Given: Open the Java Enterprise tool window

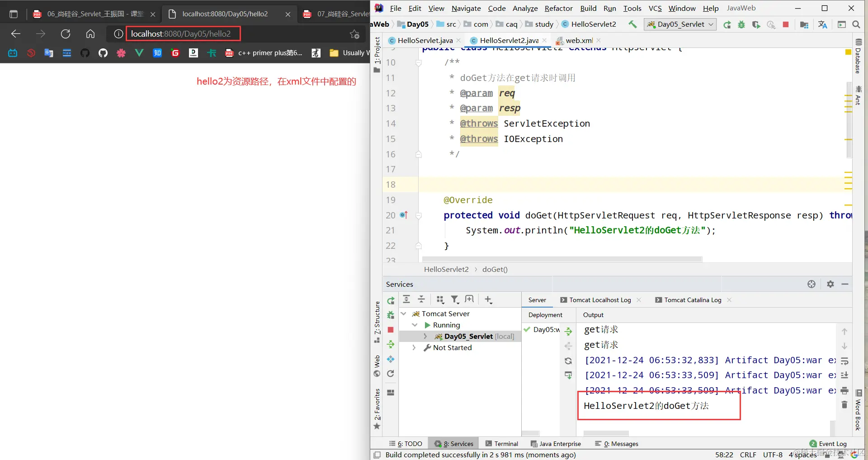Looking at the screenshot, I should (556, 444).
